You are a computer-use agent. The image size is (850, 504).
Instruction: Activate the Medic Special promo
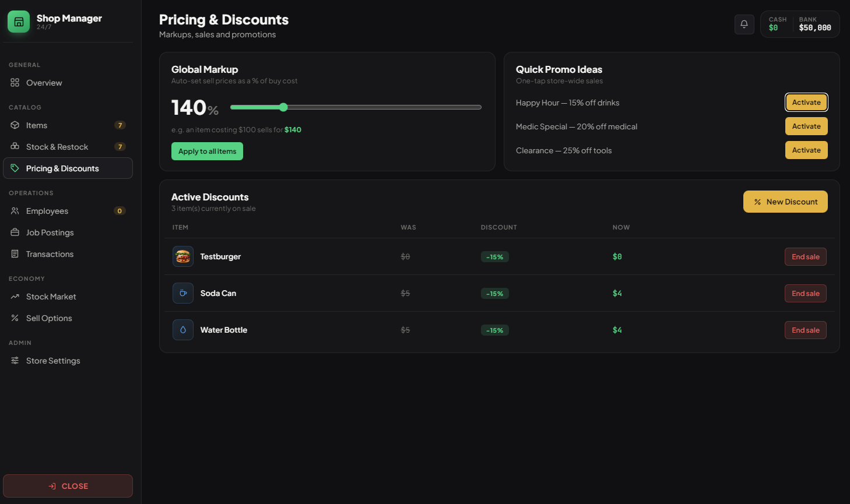(x=806, y=126)
